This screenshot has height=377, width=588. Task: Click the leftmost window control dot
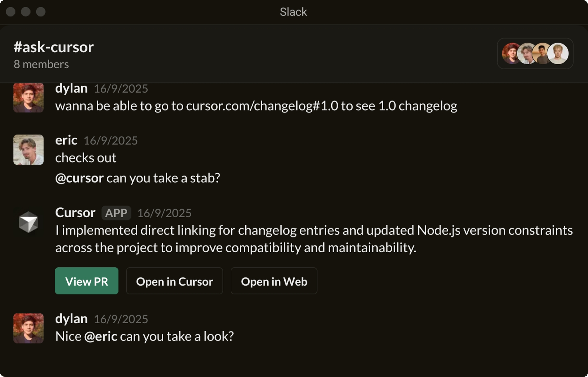pos(11,12)
